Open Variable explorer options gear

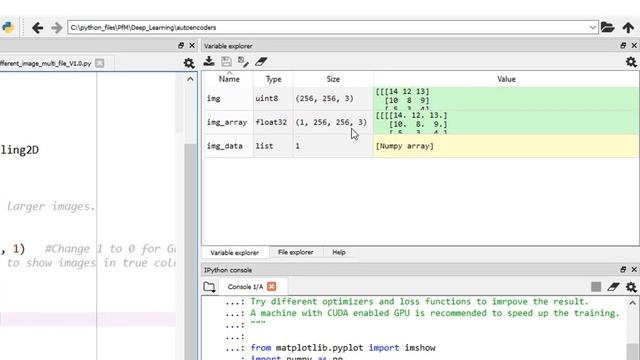(631, 62)
